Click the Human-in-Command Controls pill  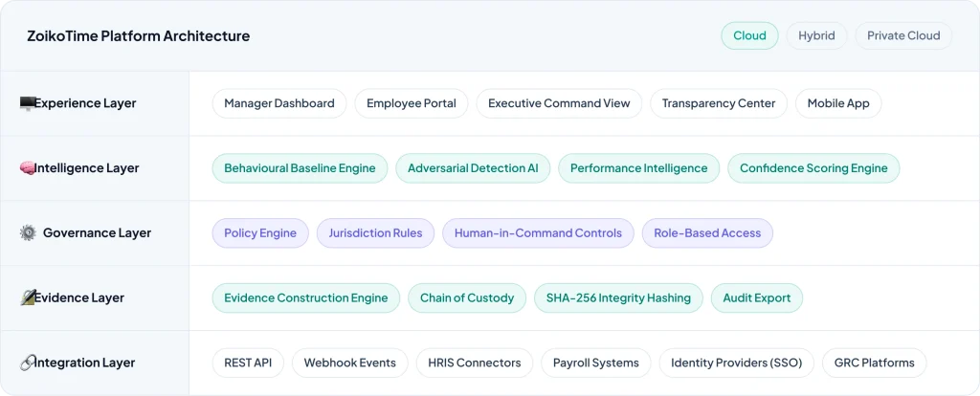(x=538, y=232)
